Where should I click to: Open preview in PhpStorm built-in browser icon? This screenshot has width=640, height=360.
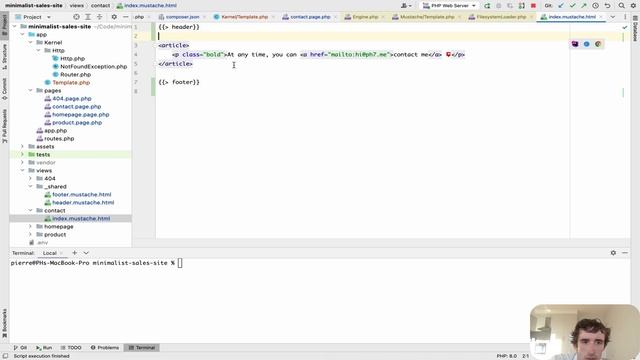[575, 44]
